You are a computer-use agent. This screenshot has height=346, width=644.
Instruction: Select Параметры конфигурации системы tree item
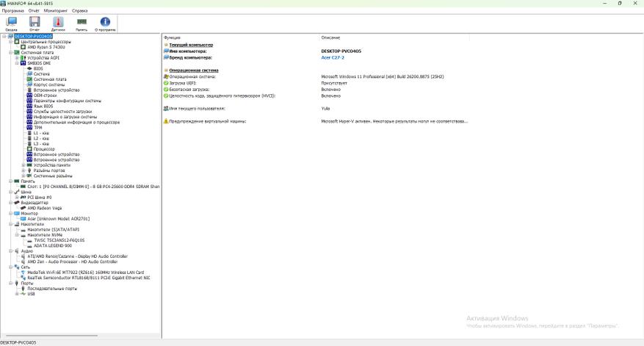click(68, 101)
